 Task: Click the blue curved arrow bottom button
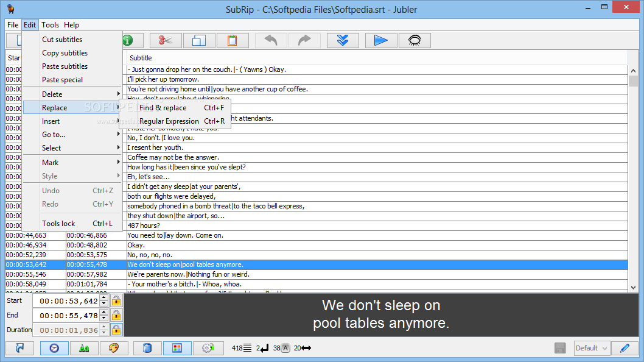[x=19, y=348]
